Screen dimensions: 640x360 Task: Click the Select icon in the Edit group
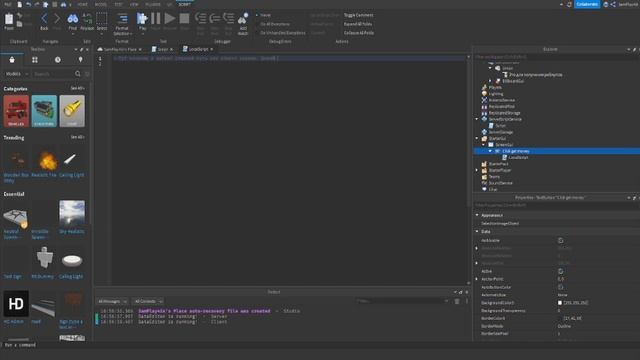(x=102, y=18)
